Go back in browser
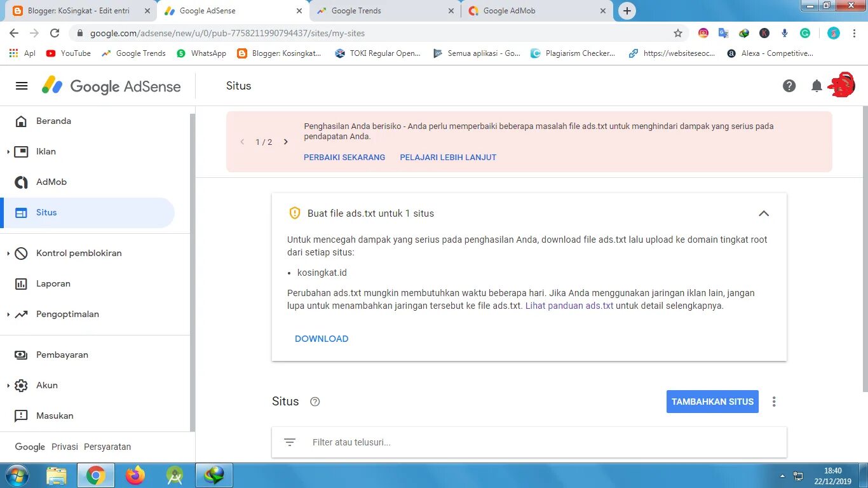The width and height of the screenshot is (868, 488). point(14,33)
